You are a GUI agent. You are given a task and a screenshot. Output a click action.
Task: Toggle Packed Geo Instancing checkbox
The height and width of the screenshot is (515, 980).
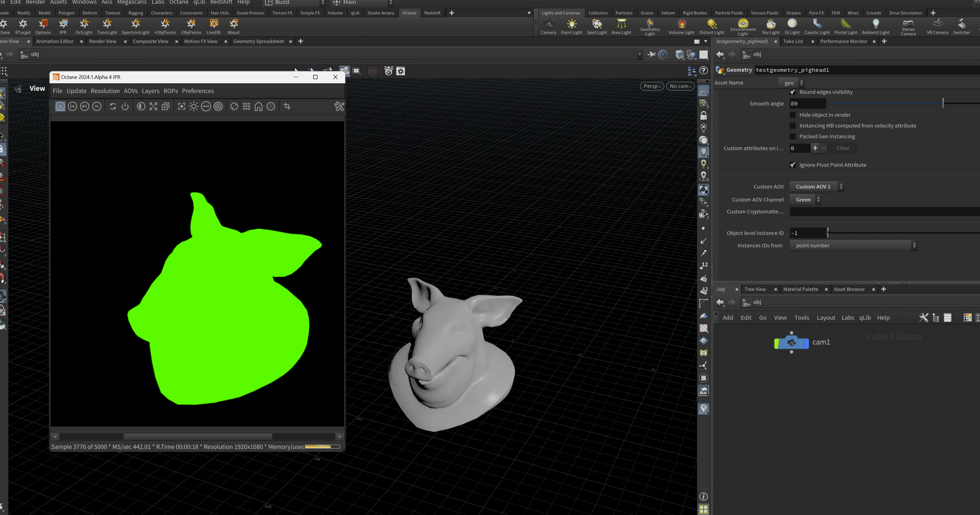[793, 136]
